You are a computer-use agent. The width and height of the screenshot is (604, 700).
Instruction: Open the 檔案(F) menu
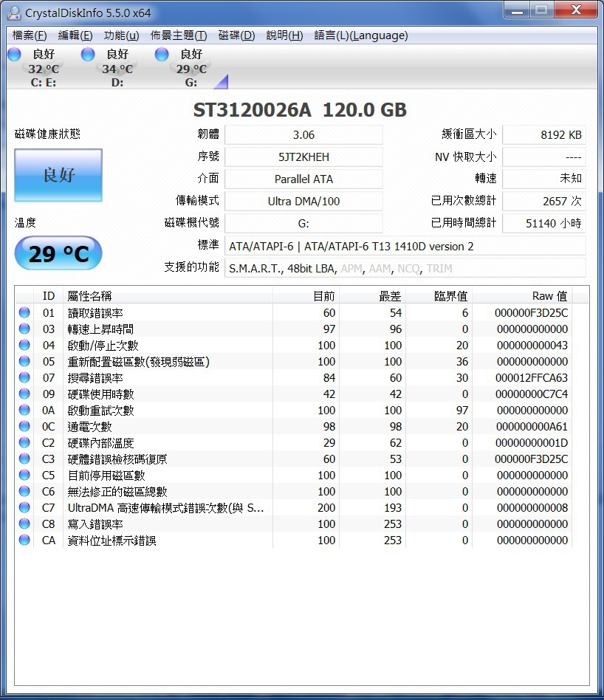coord(30,35)
